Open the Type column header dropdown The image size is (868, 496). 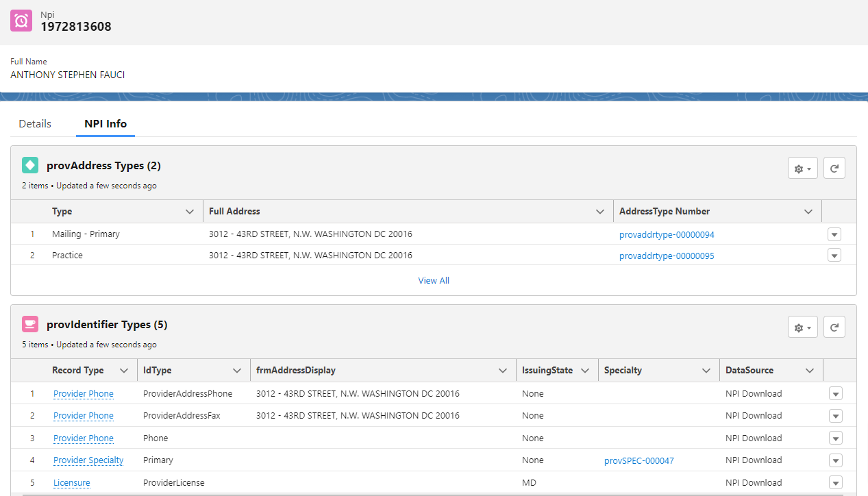coord(190,211)
